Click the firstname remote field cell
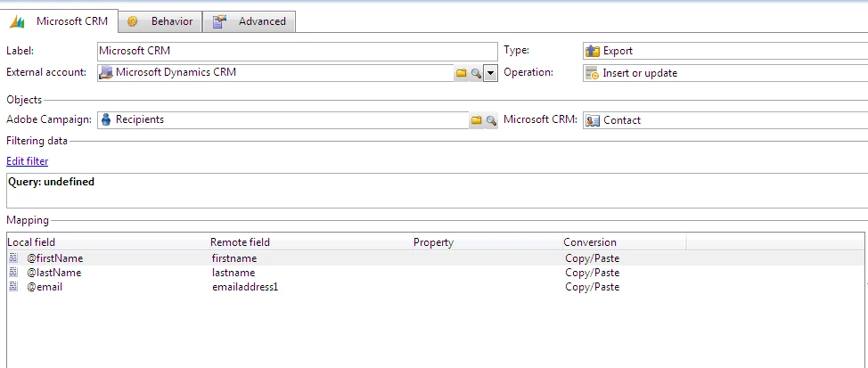Image resolution: width=868 pixels, height=368 pixels. (x=234, y=258)
